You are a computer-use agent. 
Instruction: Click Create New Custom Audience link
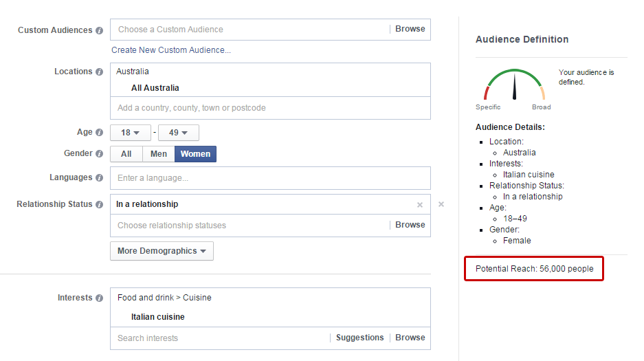click(x=171, y=50)
